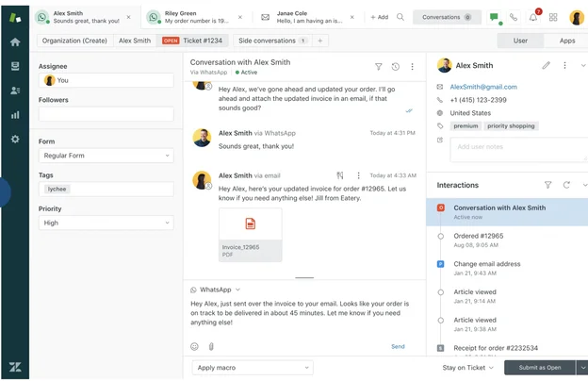Insert an emoji in reply
Image resolution: width=588 pixels, height=381 pixels.
pos(194,346)
